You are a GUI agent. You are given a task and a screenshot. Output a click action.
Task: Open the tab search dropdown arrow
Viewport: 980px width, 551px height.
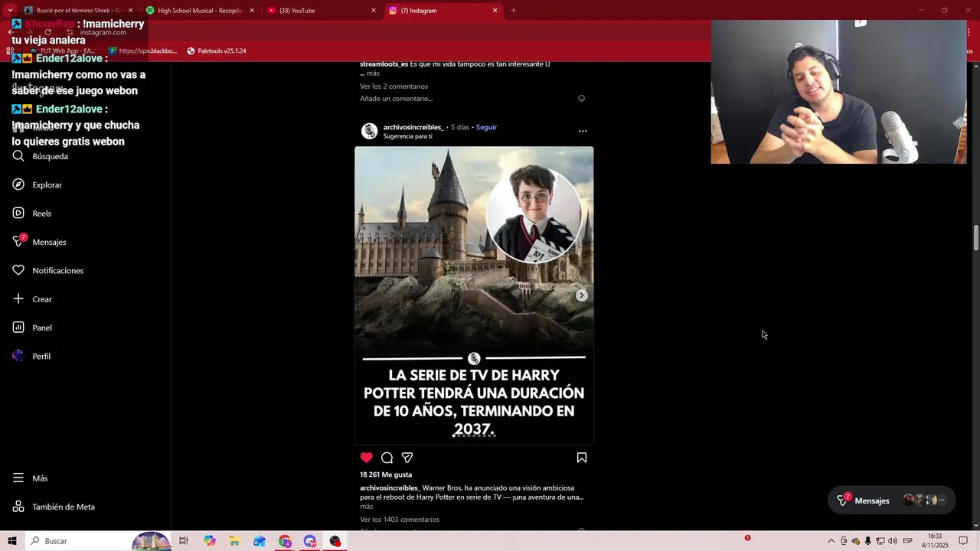click(10, 11)
